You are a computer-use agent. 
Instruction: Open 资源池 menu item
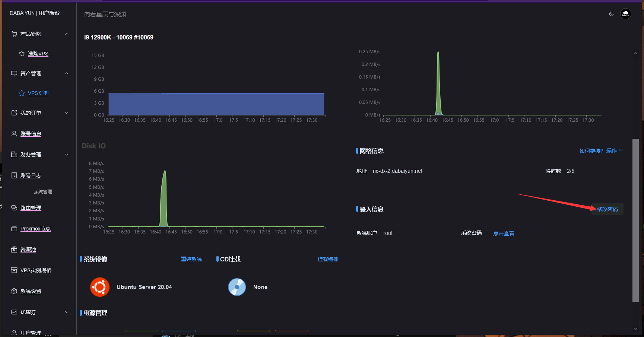pos(28,249)
